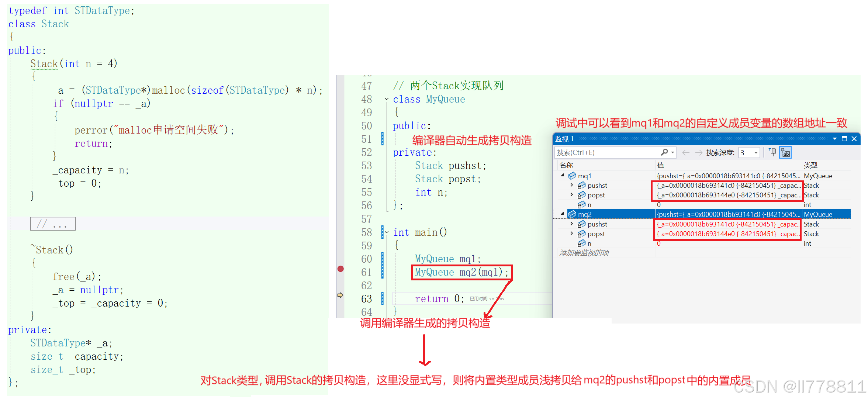
Task: Expand the collapsed // ... code block
Action: [53, 224]
